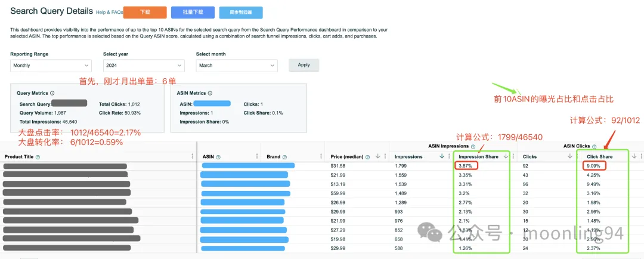Click the 993 impressions cell
The image size is (644, 259).
399,212
